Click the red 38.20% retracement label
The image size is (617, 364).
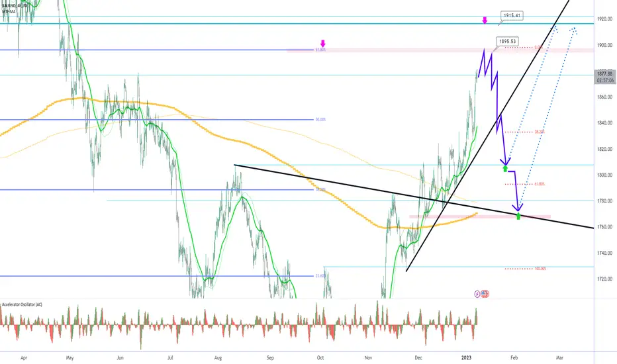[x=540, y=132]
